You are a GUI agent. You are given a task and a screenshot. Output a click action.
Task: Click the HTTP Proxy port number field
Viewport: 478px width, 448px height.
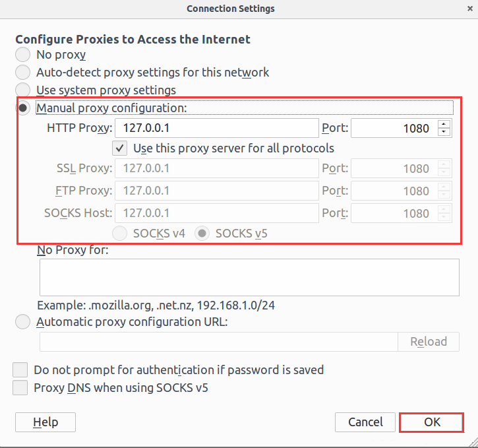393,128
